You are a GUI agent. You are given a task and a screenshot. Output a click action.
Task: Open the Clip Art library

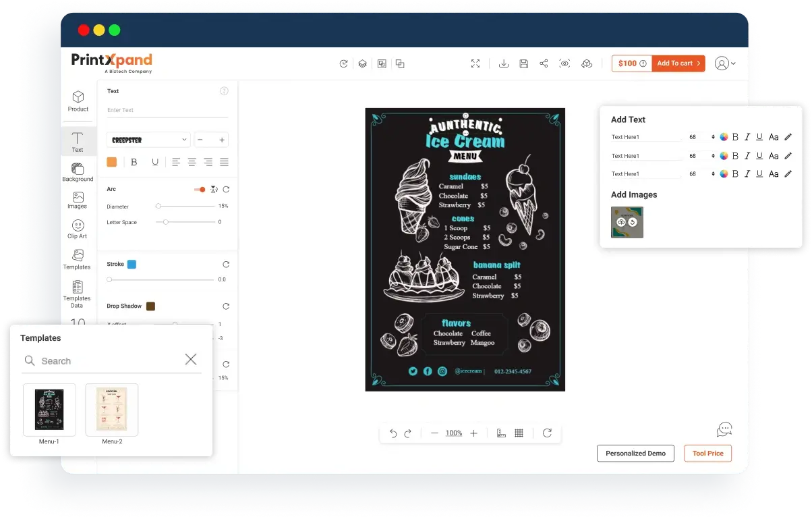click(x=78, y=229)
